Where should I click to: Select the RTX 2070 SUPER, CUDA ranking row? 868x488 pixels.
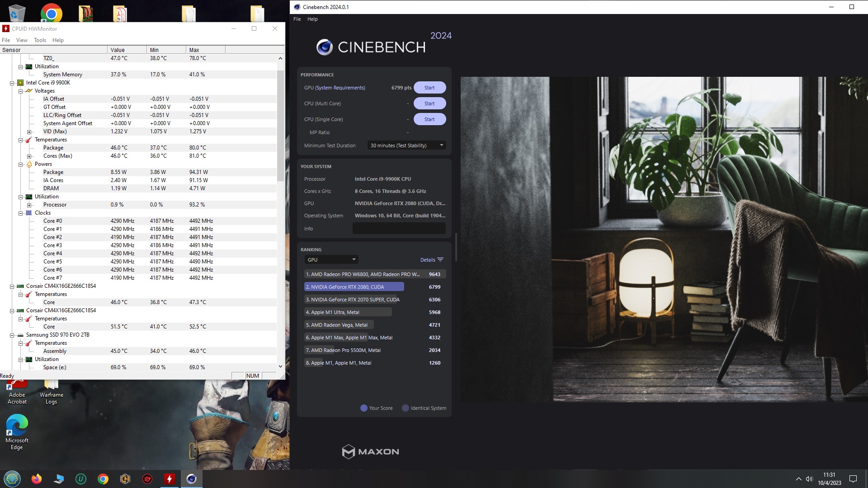[374, 300]
